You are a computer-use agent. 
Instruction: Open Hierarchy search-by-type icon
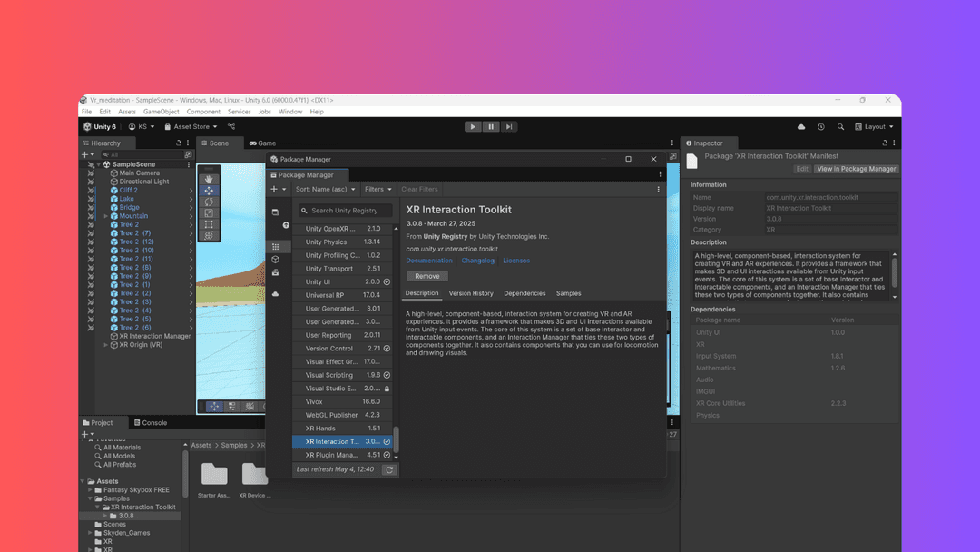click(188, 154)
